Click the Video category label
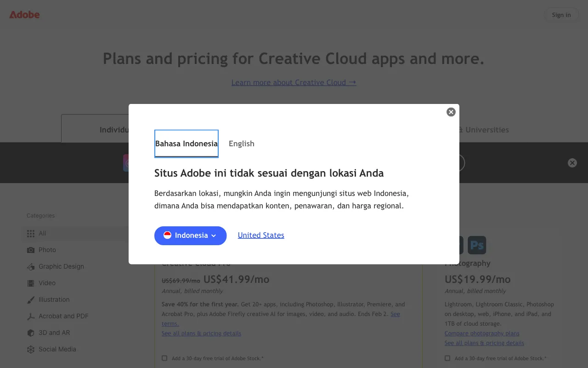588x368 pixels. pos(47,283)
